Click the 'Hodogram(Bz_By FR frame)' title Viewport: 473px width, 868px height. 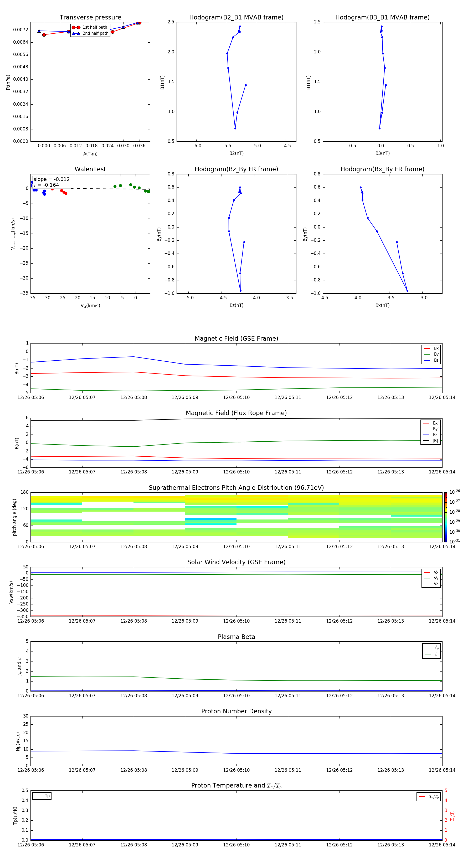[x=236, y=169]
